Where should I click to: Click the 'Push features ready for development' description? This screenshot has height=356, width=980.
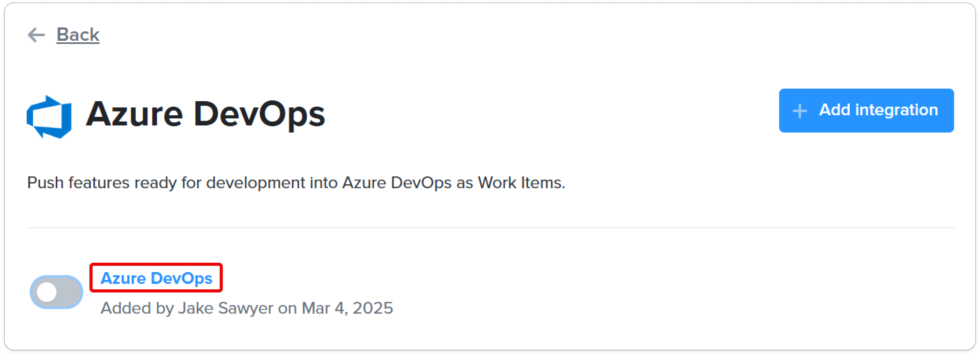pyautogui.click(x=296, y=183)
